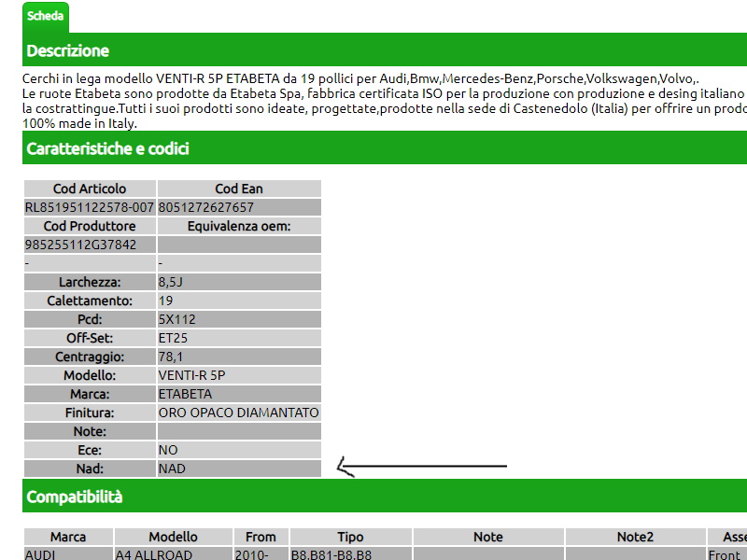747x560 pixels.
Task: Click the Note2 column header
Action: (636, 537)
